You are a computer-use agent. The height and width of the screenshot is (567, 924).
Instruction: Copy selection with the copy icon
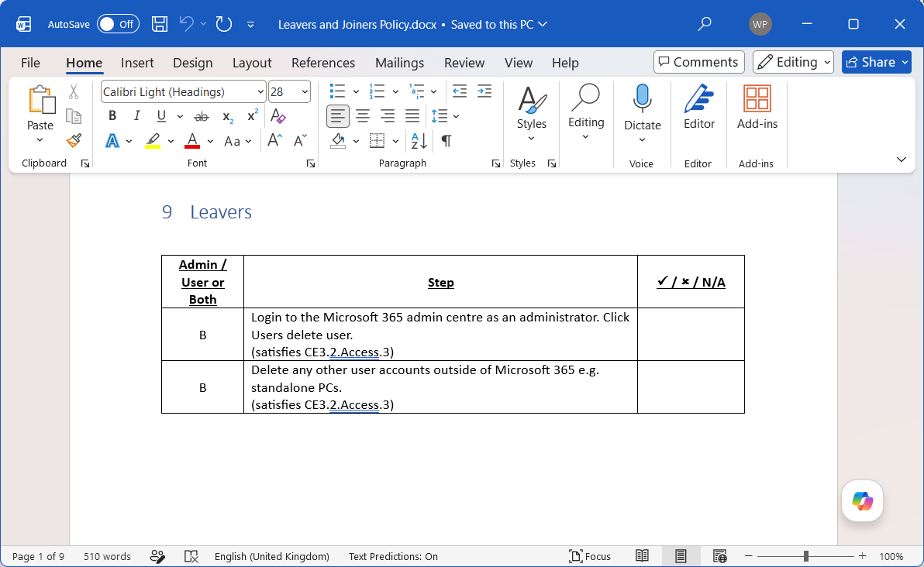(x=73, y=116)
